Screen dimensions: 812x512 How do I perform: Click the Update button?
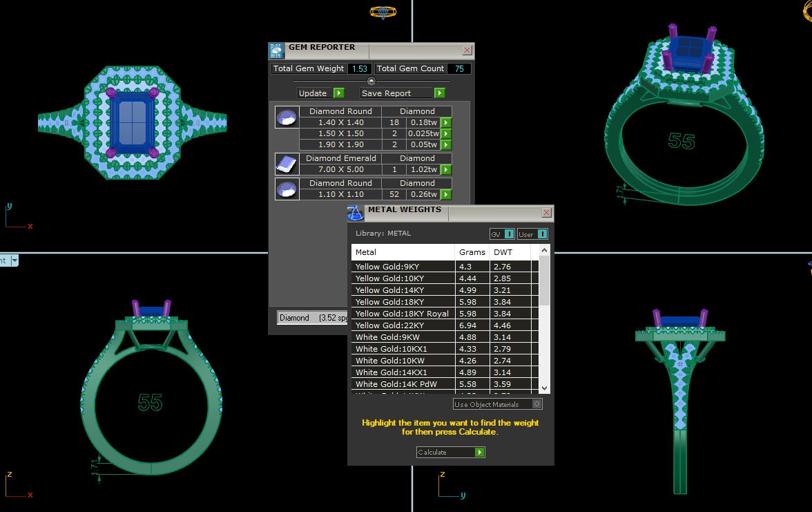click(x=339, y=93)
